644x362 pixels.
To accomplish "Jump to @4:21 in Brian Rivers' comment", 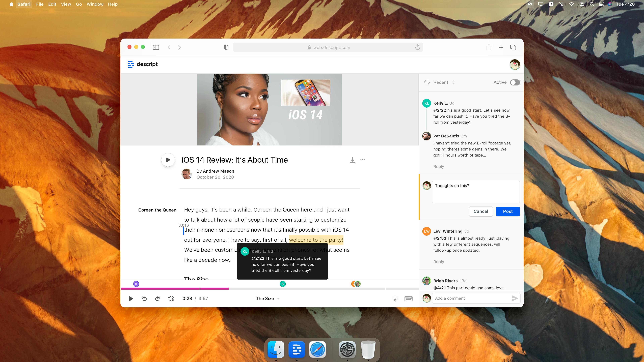I will coord(440,288).
